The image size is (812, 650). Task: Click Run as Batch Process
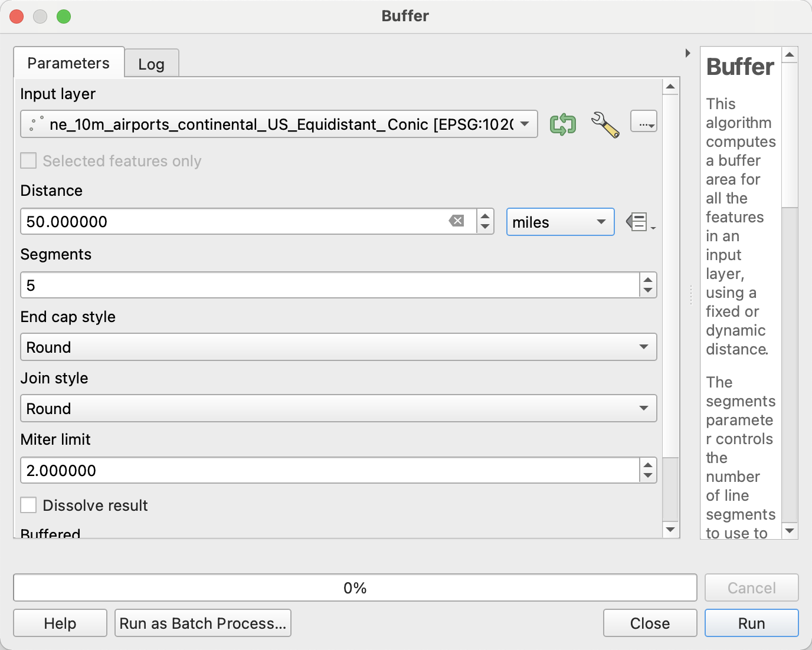click(x=202, y=623)
